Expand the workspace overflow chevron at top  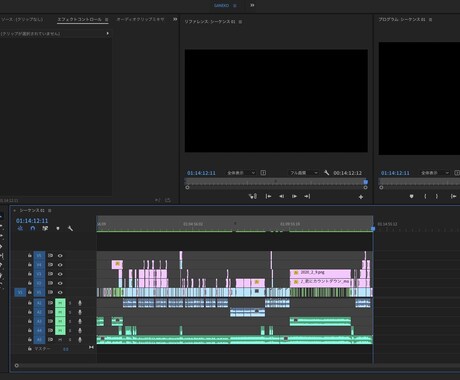[252, 5]
